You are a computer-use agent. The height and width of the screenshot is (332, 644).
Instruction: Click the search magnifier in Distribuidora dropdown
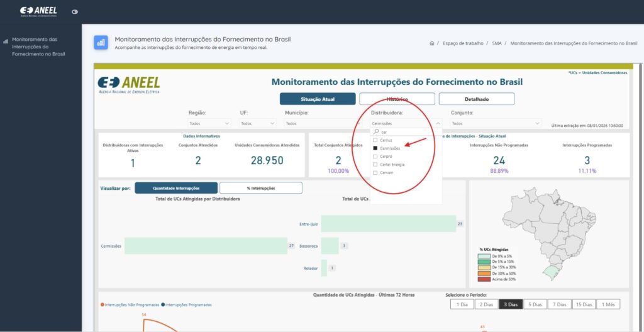(376, 132)
